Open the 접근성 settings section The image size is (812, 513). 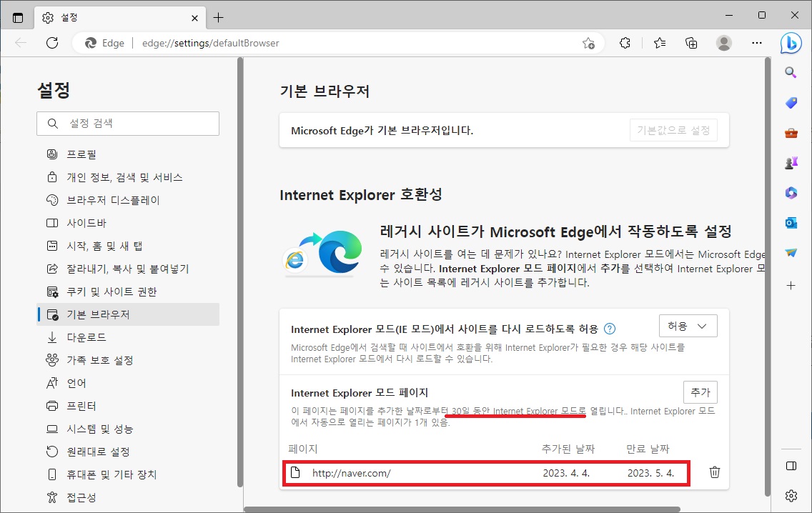click(128, 497)
